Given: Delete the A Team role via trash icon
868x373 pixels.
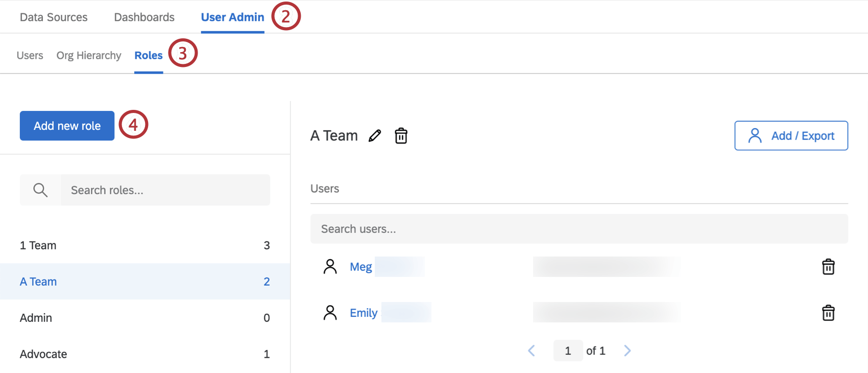Looking at the screenshot, I should pyautogui.click(x=401, y=136).
